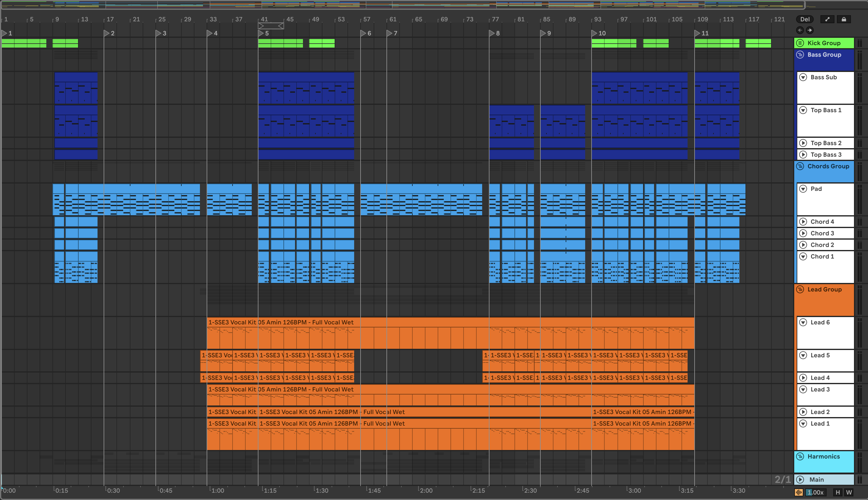Unfold the Kick Group track

point(800,43)
